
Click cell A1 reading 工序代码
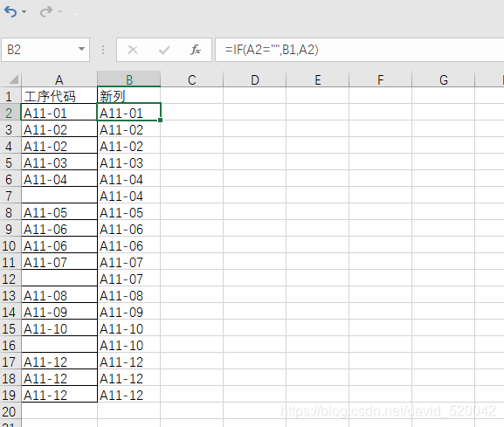click(x=59, y=96)
